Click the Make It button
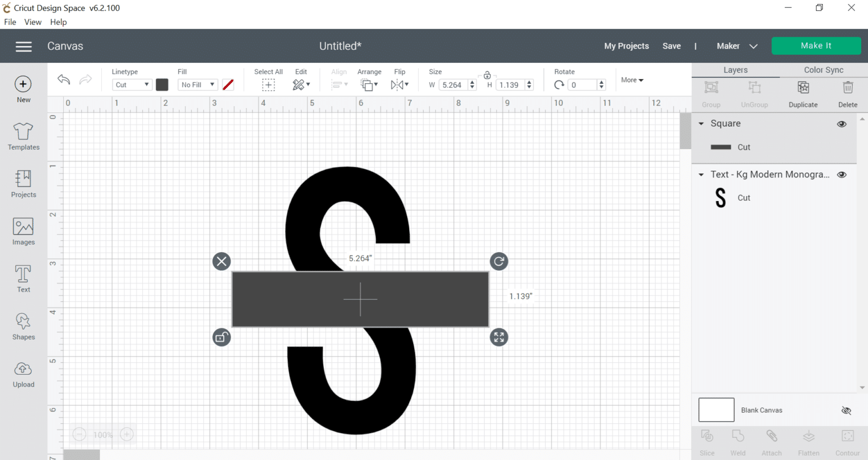This screenshot has width=868, height=460. point(815,45)
